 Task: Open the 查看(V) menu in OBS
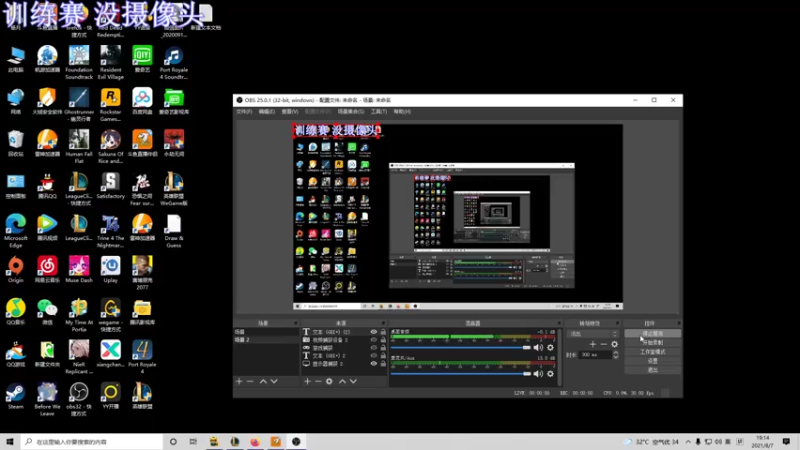290,112
